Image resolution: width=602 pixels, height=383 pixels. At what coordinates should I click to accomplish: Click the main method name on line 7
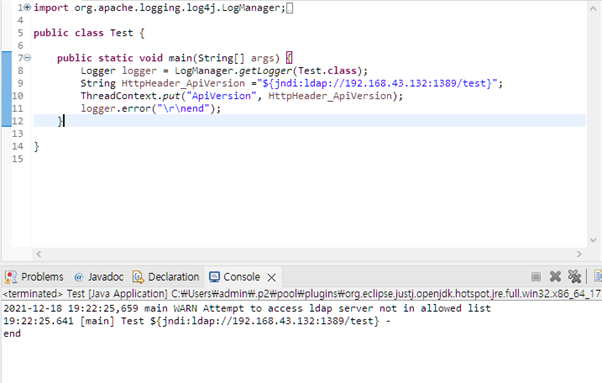coord(180,58)
